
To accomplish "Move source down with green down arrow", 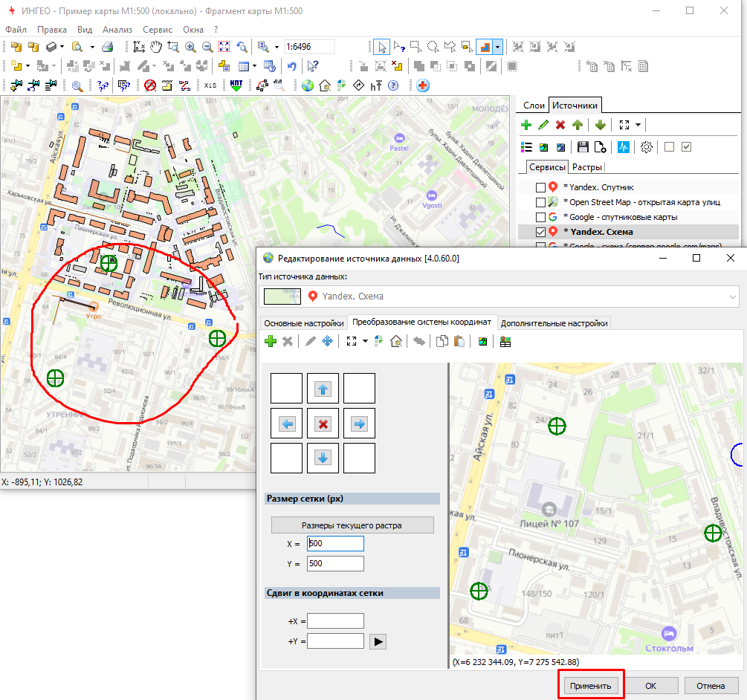I will [x=601, y=126].
